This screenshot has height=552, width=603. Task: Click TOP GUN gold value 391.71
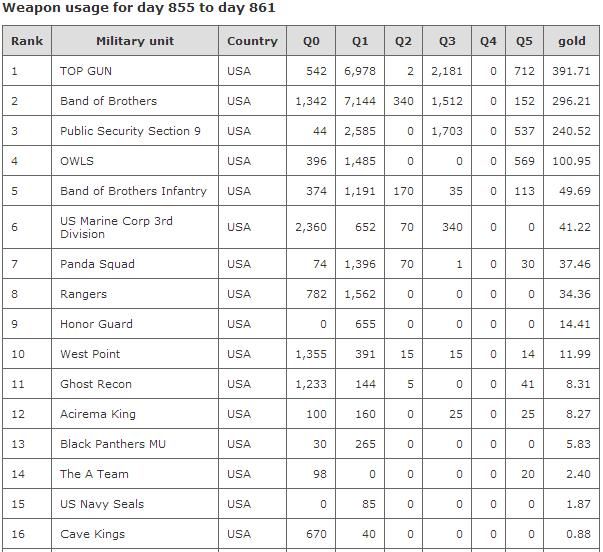pyautogui.click(x=571, y=71)
